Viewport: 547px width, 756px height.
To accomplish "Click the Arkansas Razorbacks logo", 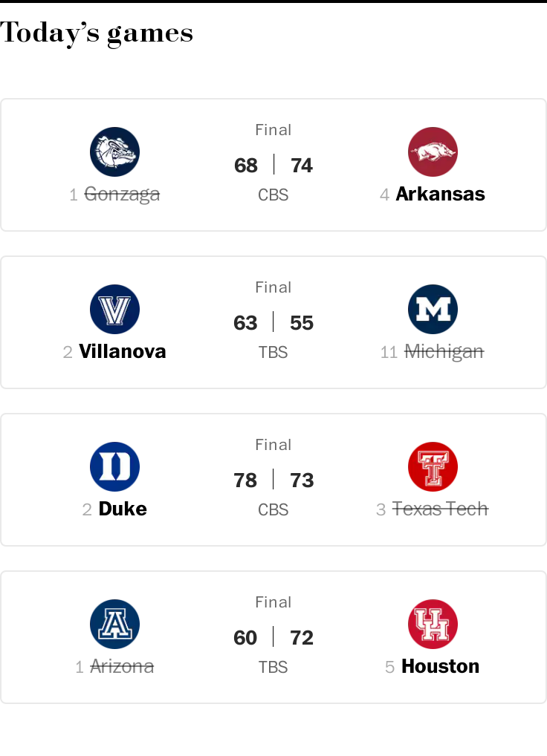I will coord(433,151).
